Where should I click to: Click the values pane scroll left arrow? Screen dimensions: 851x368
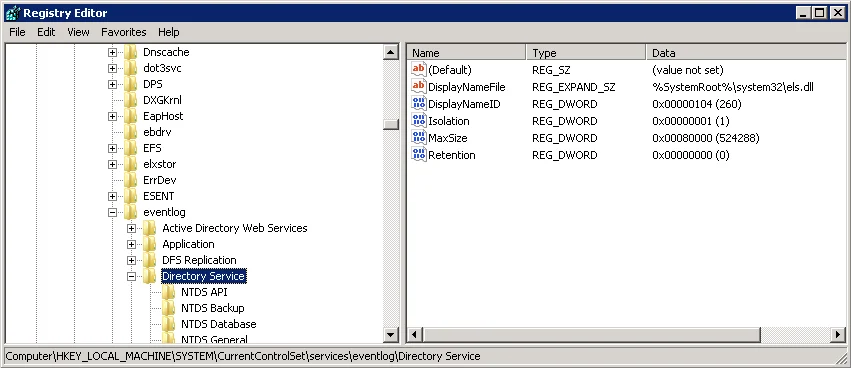(x=414, y=335)
